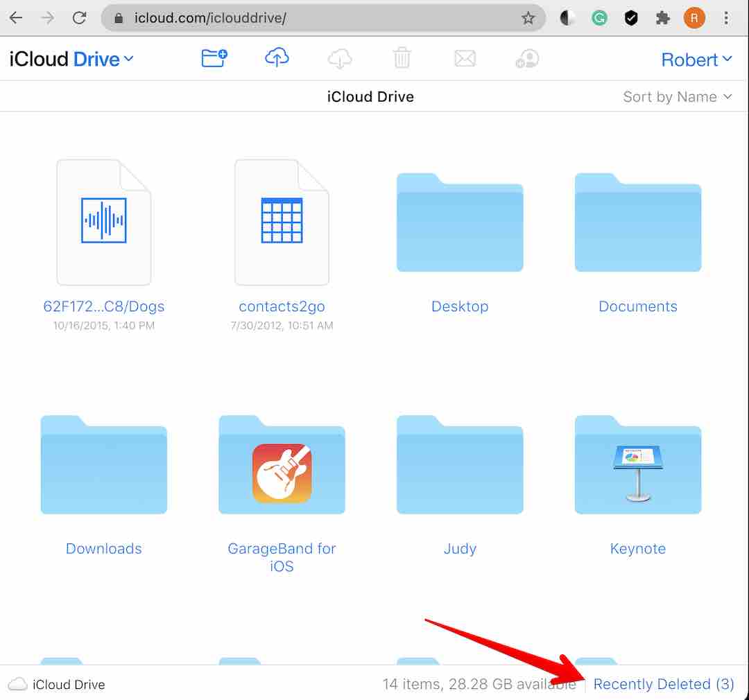Image resolution: width=749 pixels, height=700 pixels.
Task: Reload the iCloud page
Action: pos(79,18)
